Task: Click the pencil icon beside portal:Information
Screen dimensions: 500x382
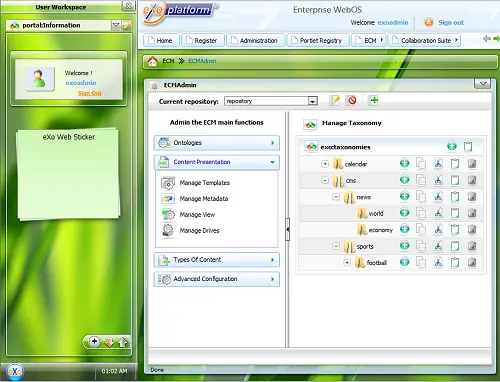Action: [127, 25]
